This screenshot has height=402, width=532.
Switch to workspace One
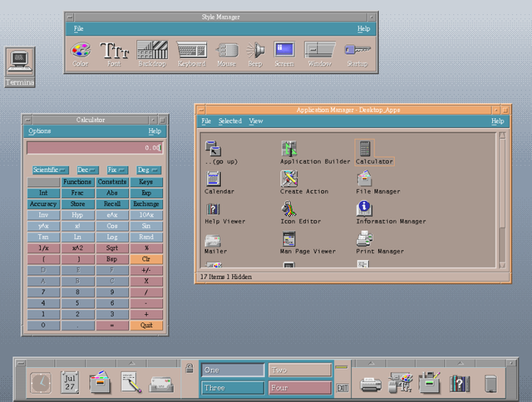[x=233, y=370]
